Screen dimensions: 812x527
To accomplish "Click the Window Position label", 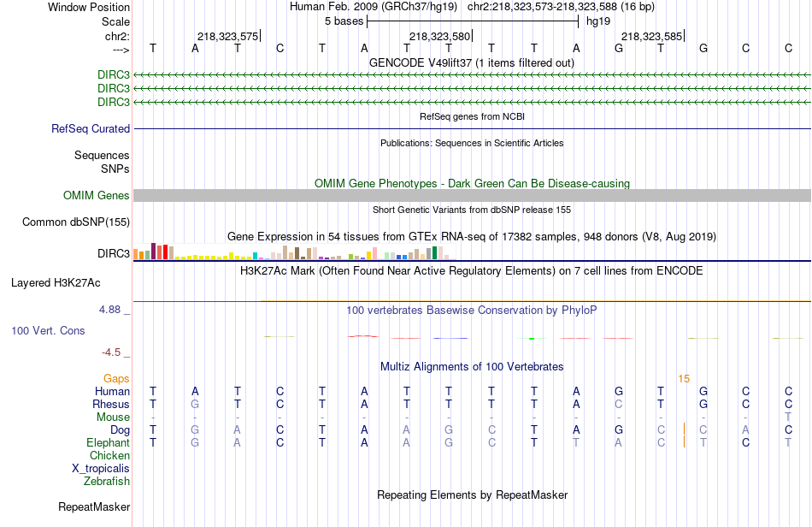I will click(x=89, y=7).
